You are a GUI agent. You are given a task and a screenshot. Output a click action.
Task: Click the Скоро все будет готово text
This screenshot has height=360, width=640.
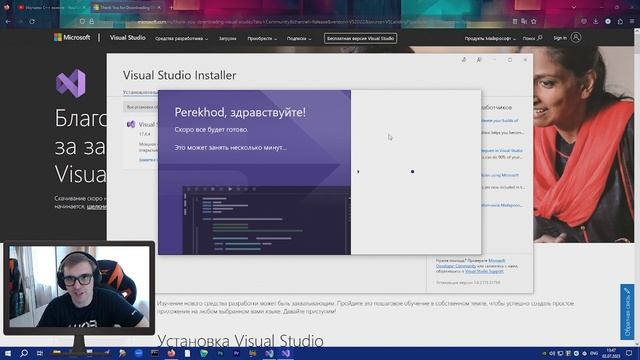point(211,129)
